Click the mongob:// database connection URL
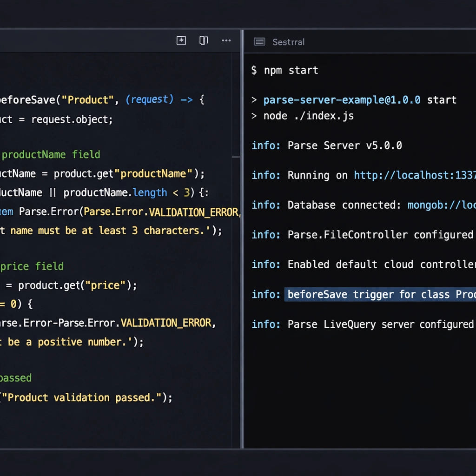The width and height of the screenshot is (476, 476). point(441,205)
